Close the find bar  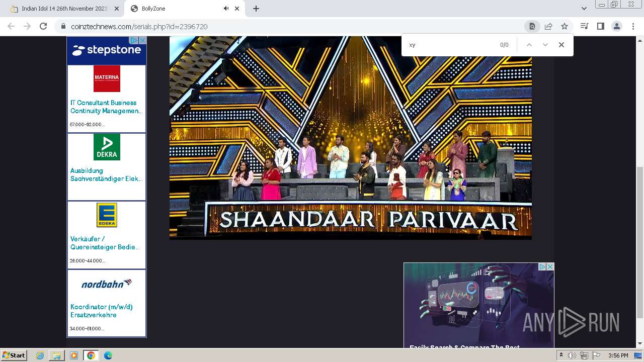tap(561, 45)
